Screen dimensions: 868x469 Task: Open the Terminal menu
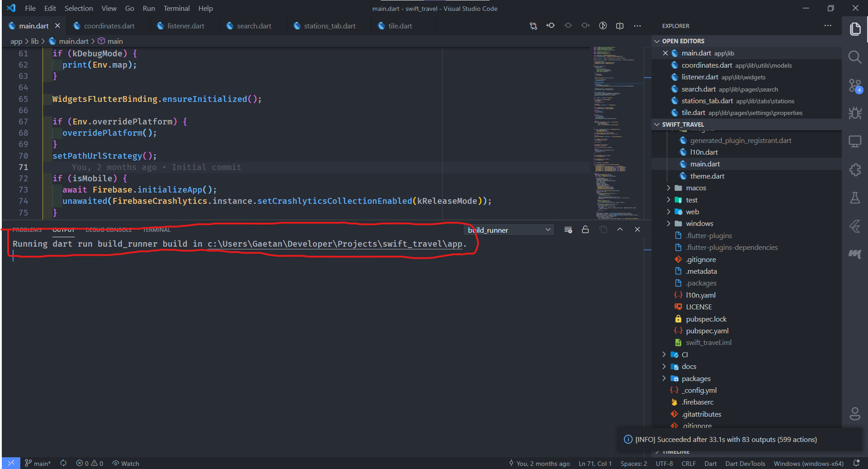[176, 8]
